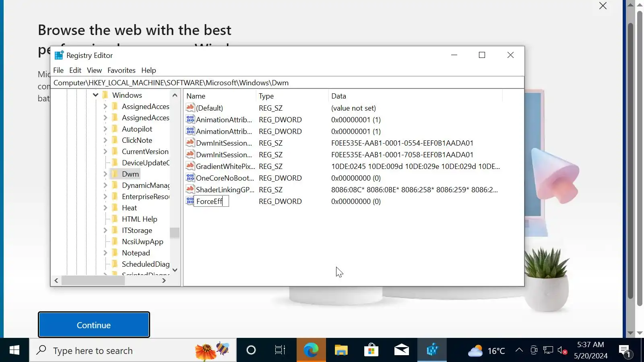This screenshot has width=644, height=362.
Task: Click the HTML Help folder icon
Action: (x=115, y=219)
